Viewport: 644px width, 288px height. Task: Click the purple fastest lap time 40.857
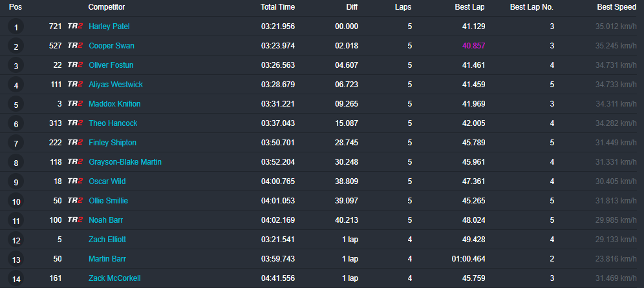click(x=473, y=46)
